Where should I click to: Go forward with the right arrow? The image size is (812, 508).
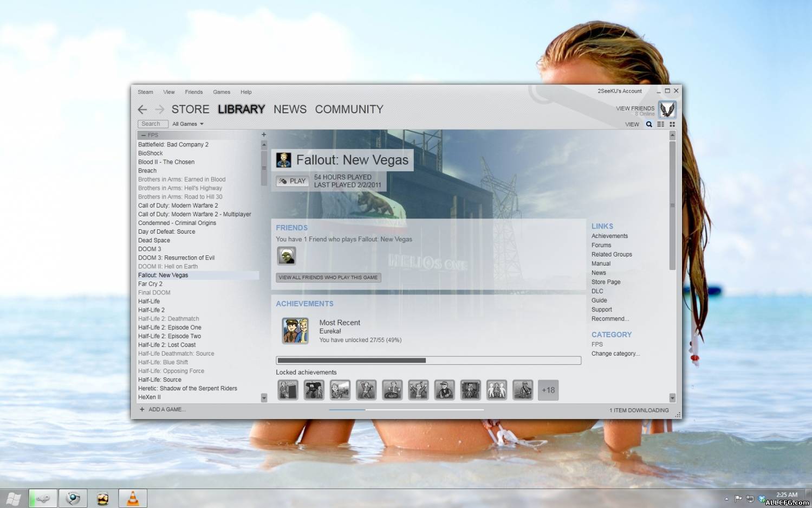pyautogui.click(x=160, y=110)
